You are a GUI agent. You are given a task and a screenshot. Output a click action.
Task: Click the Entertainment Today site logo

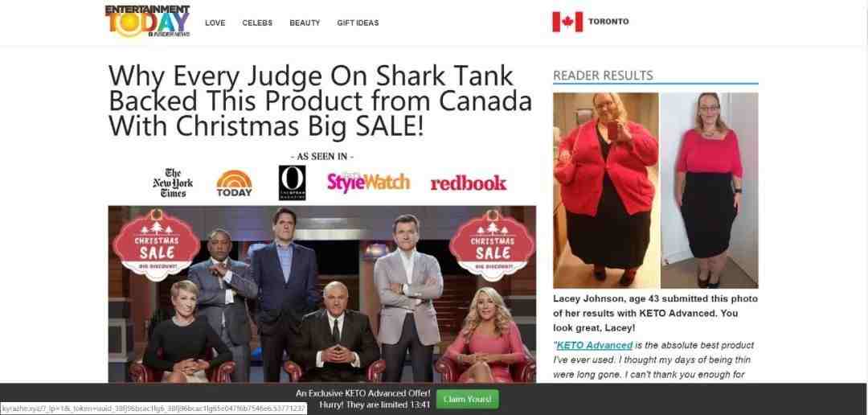pyautogui.click(x=147, y=21)
